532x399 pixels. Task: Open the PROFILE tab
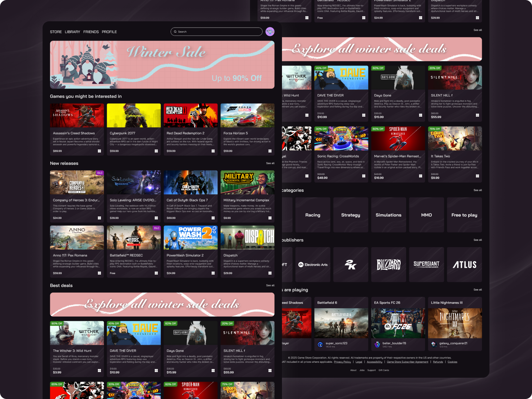pos(109,32)
